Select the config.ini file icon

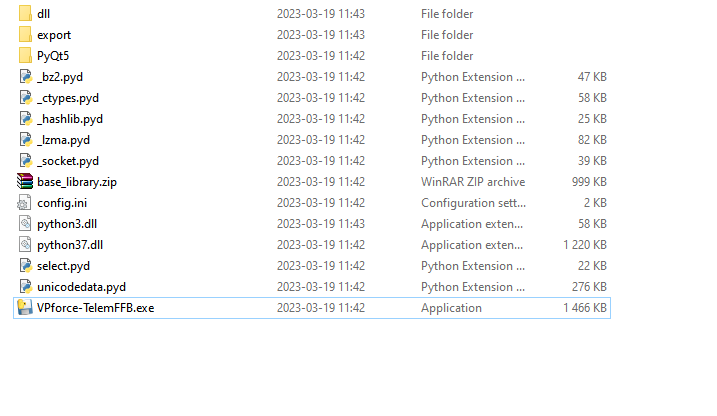[x=25, y=203]
